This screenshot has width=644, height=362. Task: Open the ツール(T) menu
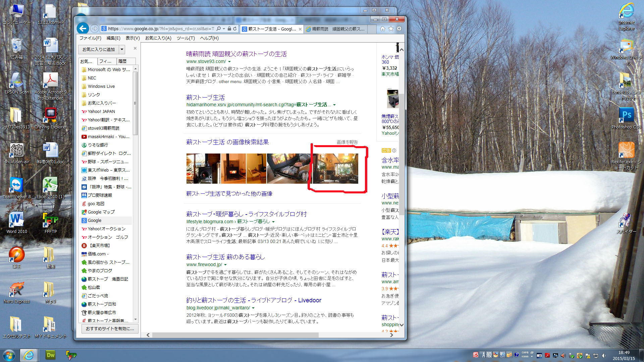click(x=185, y=38)
